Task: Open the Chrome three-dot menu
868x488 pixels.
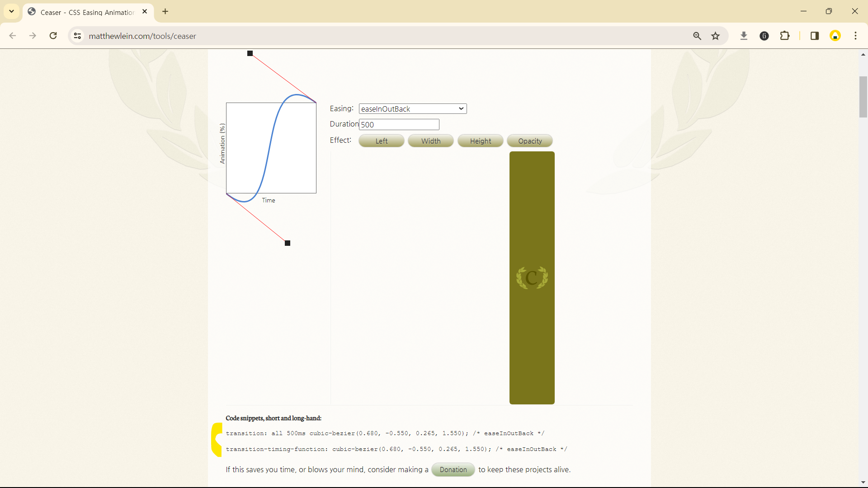Action: (855, 36)
